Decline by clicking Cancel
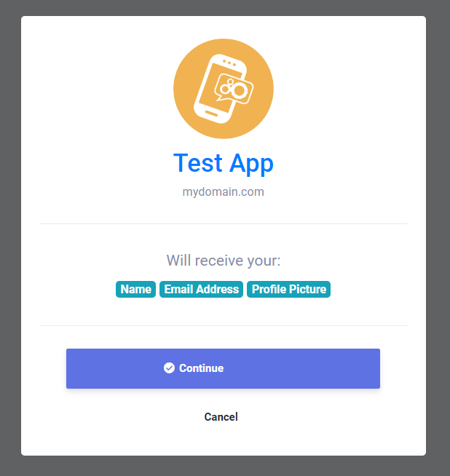Screen dimensions: 450x476 click(x=221, y=417)
